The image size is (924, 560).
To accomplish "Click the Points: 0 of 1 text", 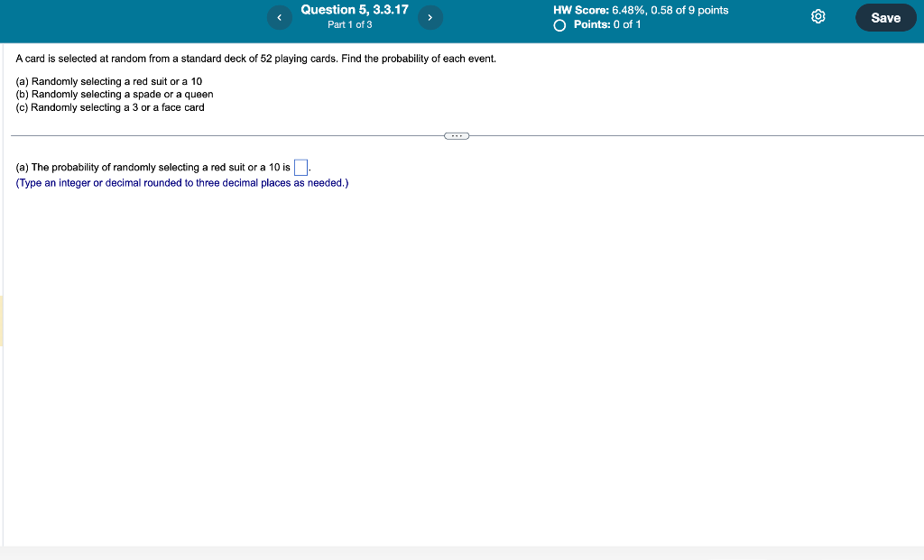I will 607,24.
